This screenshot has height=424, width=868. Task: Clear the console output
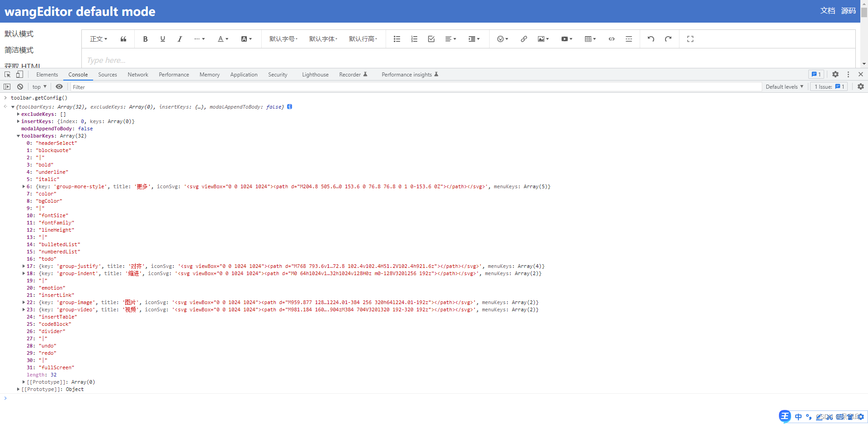coord(20,87)
